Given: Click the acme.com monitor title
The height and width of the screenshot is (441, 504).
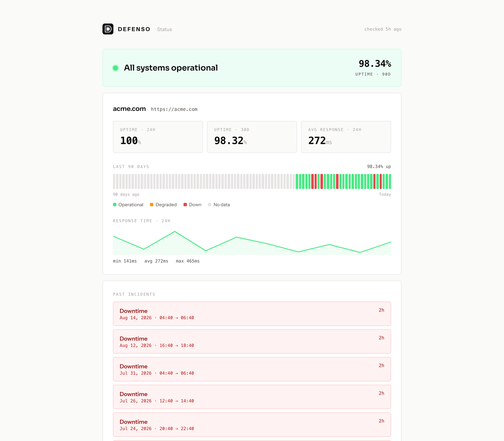Looking at the screenshot, I should tap(129, 109).
